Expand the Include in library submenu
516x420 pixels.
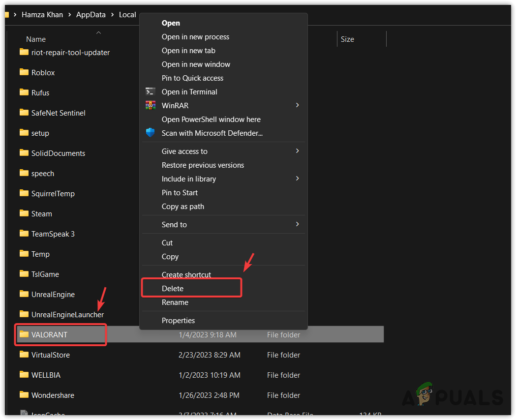coord(297,179)
